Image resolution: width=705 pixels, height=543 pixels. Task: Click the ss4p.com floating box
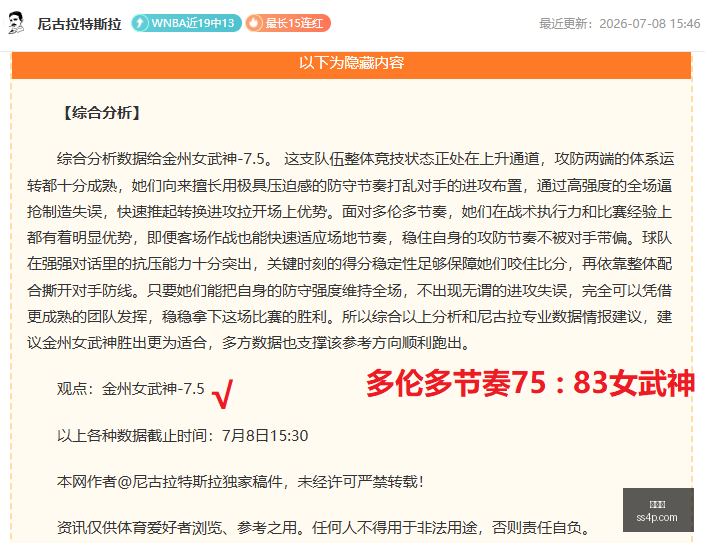click(x=658, y=510)
